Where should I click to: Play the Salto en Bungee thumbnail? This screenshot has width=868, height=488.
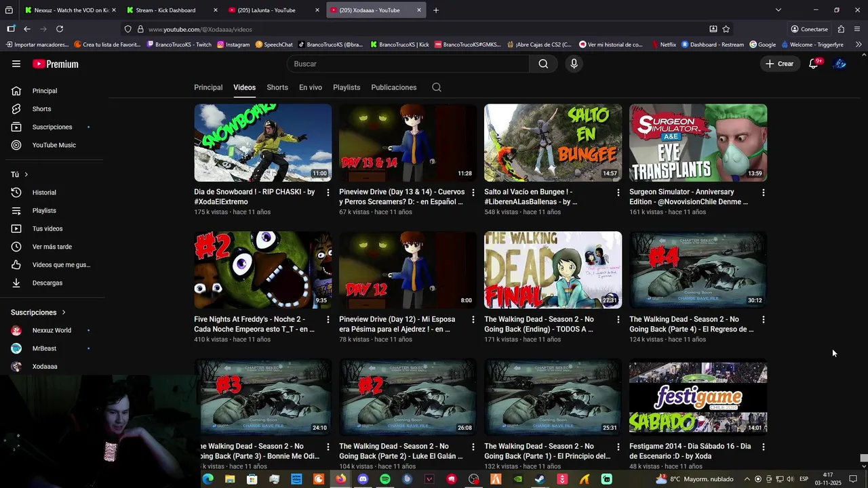click(x=553, y=143)
